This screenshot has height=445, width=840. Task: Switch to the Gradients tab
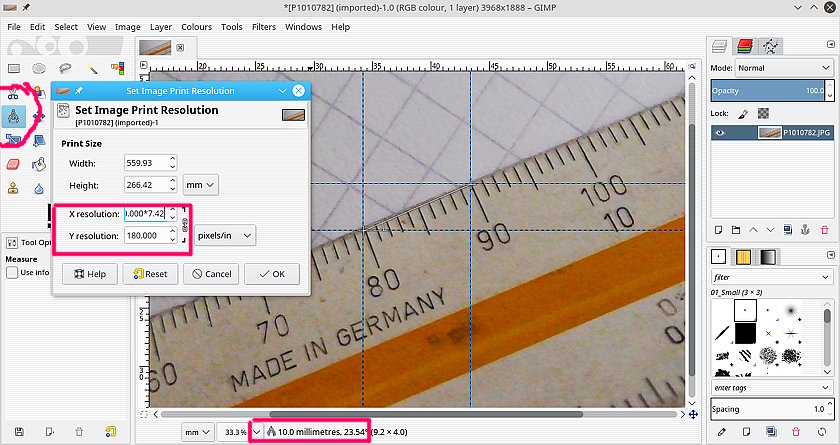[x=768, y=257]
